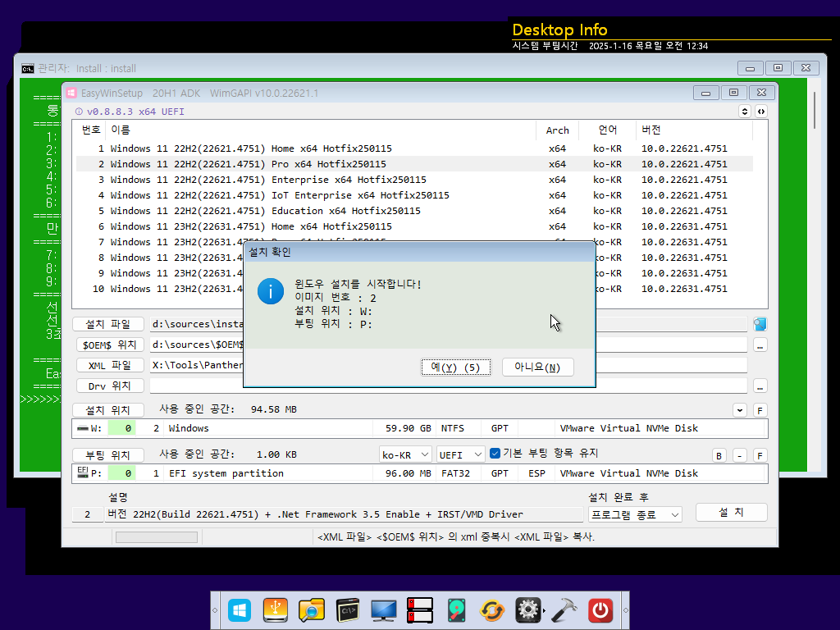Open the USB drive dock icon
This screenshot has height=630, width=840.
(276, 610)
